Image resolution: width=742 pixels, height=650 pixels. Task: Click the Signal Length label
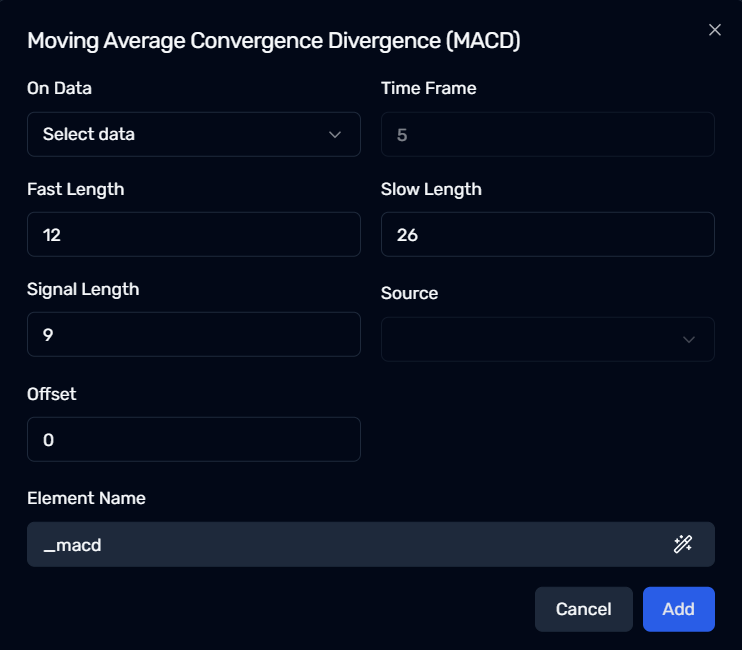pos(83,289)
